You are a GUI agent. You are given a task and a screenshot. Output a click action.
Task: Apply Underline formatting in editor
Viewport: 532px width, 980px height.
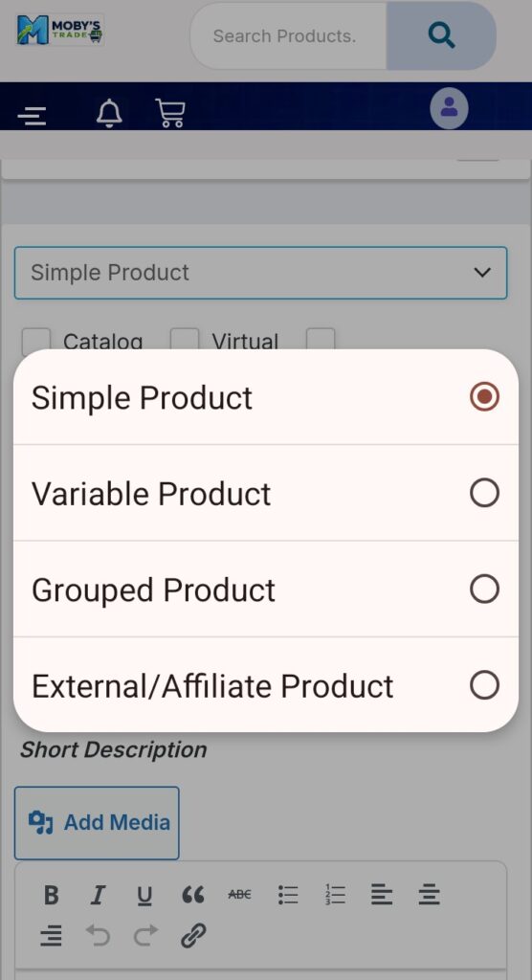click(x=144, y=895)
